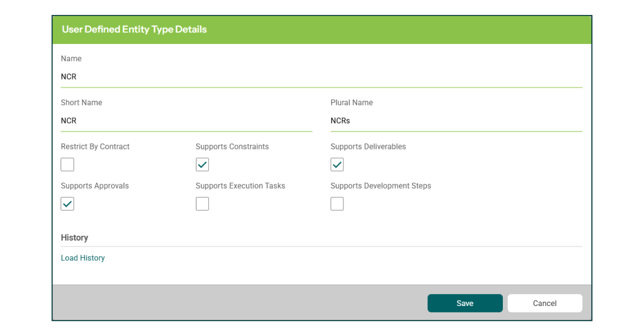The width and height of the screenshot is (644, 336).
Task: Click the Supports Constraints label text
Action: coord(232,146)
